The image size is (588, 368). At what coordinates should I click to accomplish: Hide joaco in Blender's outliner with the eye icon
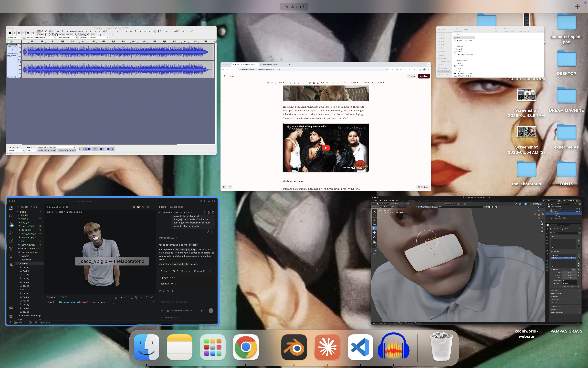pos(577,209)
